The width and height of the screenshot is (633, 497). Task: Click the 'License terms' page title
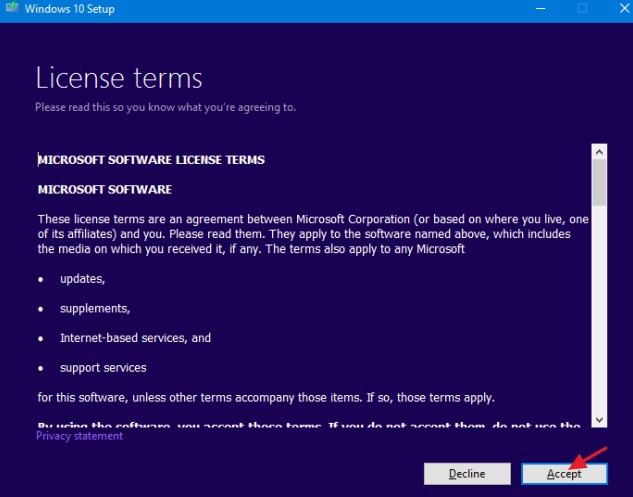[119, 78]
